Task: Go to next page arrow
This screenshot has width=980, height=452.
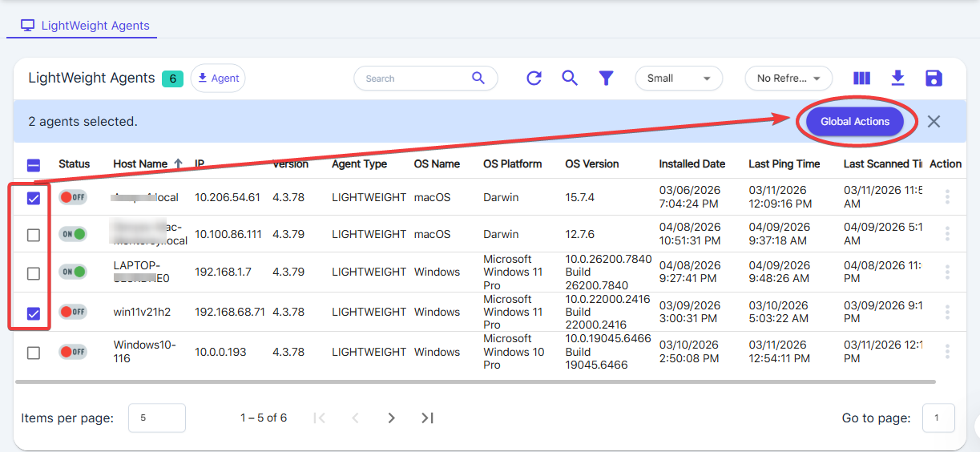Action: pyautogui.click(x=391, y=418)
